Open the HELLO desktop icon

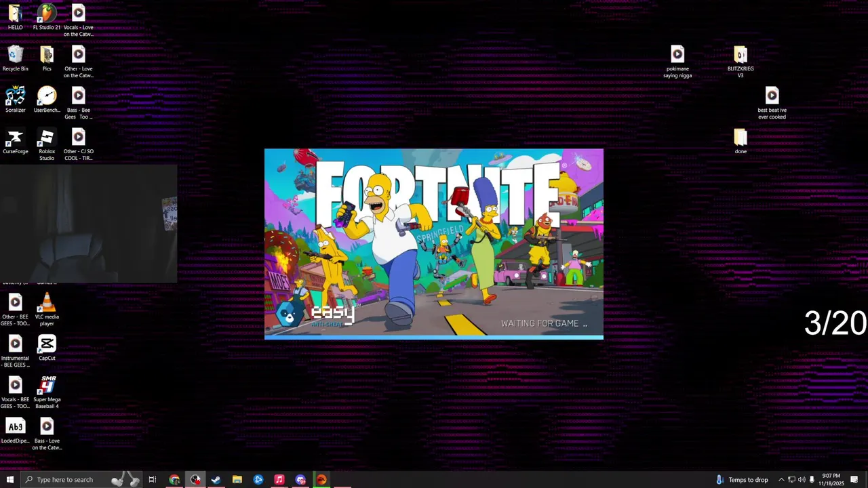(15, 18)
